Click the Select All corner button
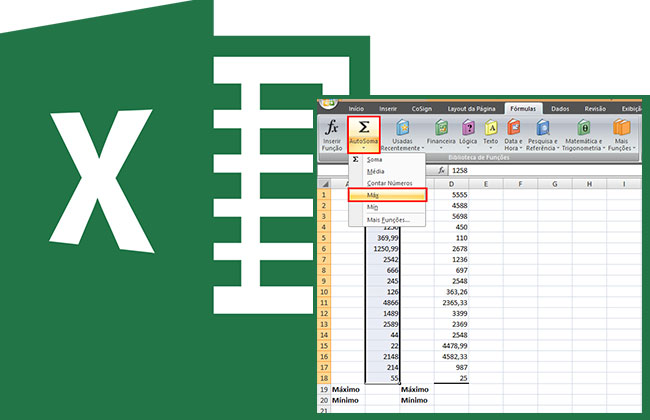This screenshot has width=650, height=420. pos(325,184)
